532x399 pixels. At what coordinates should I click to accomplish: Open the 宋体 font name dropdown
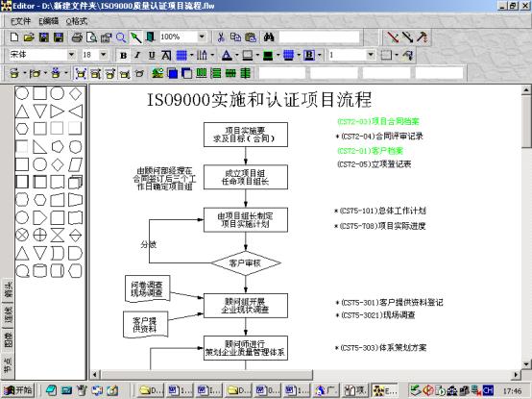click(71, 55)
